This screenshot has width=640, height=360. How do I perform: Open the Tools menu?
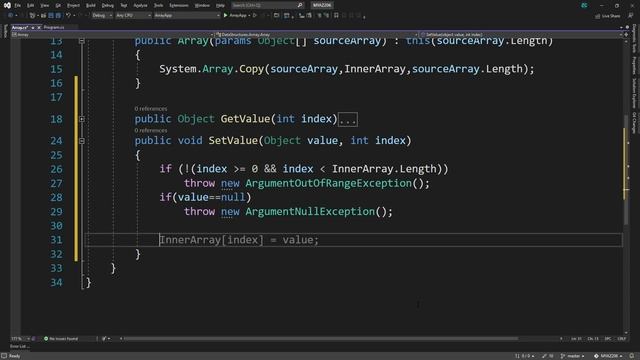pyautogui.click(x=158, y=5)
